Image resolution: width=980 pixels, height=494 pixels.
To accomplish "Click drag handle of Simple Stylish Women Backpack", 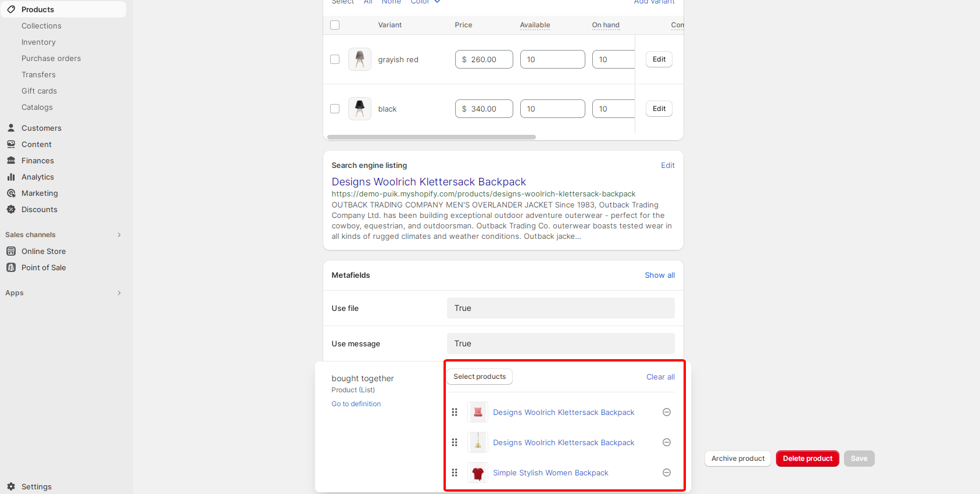I will 455,472.
